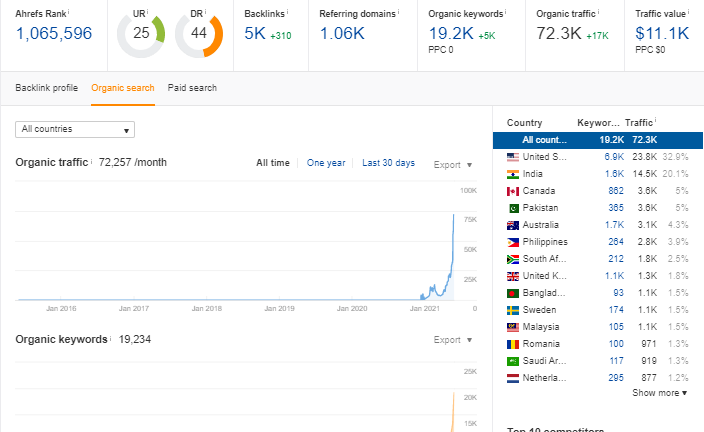Viewport: 704px width, 432px height.
Task: Click the Netherlands flag icon
Action: coord(513,379)
